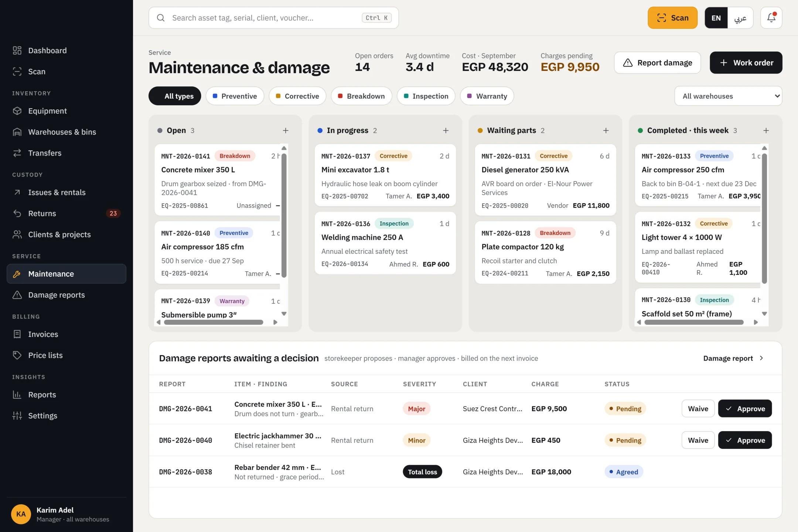Filter by Inspection type
Image resolution: width=798 pixels, height=532 pixels.
[x=426, y=96]
